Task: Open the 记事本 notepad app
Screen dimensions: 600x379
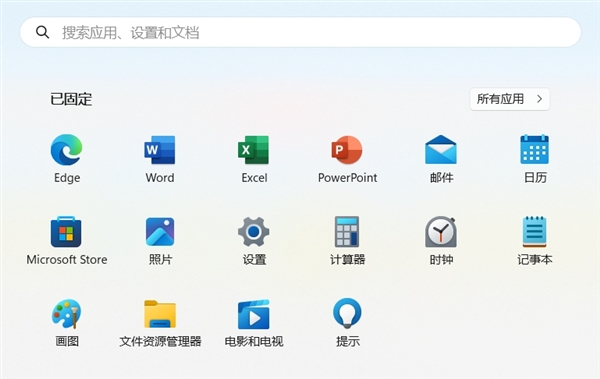Action: 535,232
